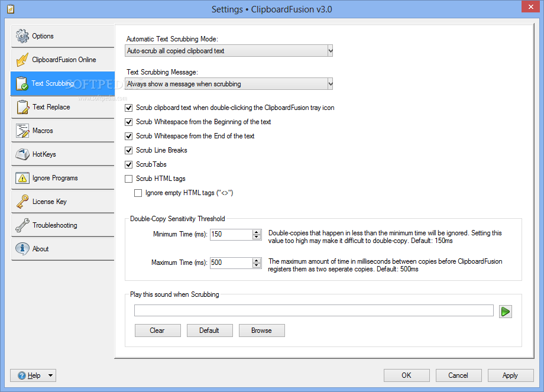Image resolution: width=544 pixels, height=392 pixels.
Task: Toggle scrub on double-clicking tray icon
Action: (129, 108)
